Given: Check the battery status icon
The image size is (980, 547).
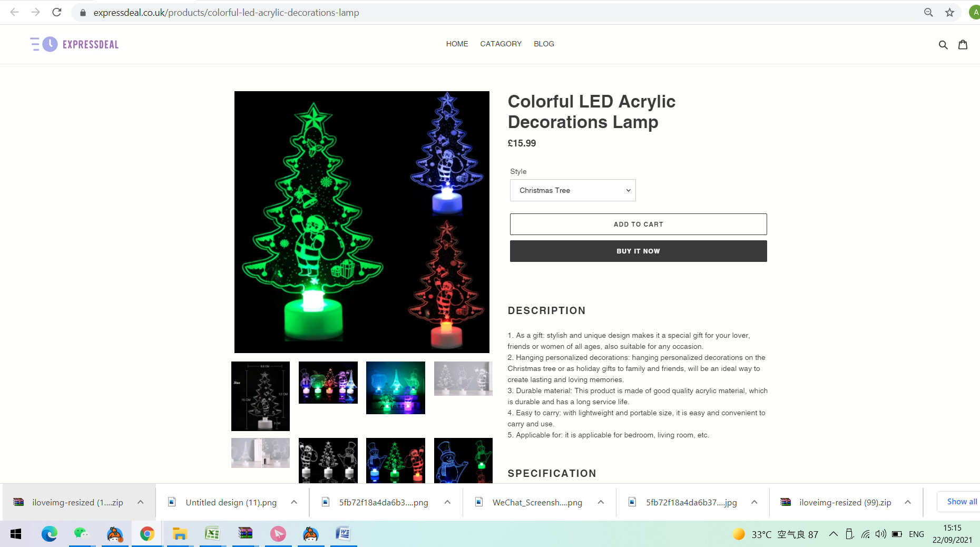Looking at the screenshot, I should pyautogui.click(x=897, y=534).
